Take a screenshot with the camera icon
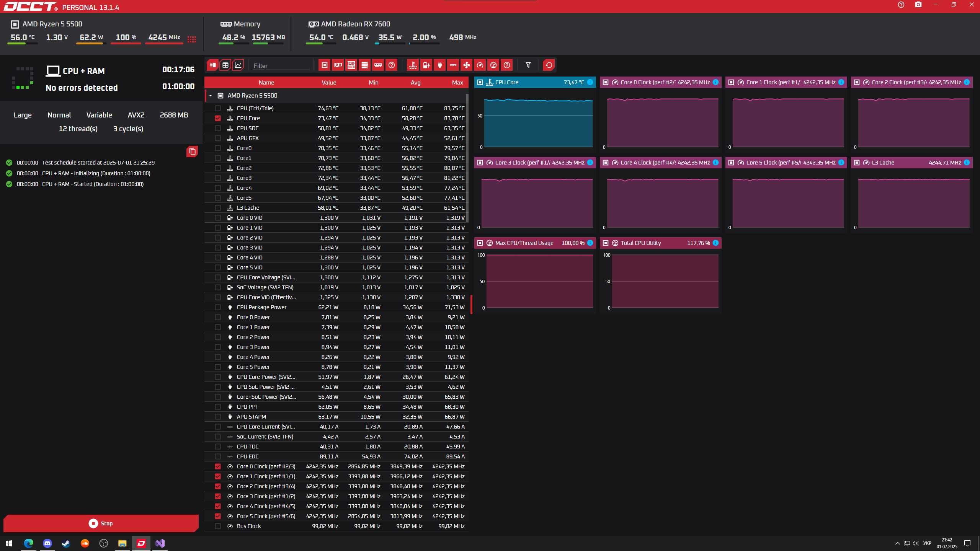 tap(918, 5)
